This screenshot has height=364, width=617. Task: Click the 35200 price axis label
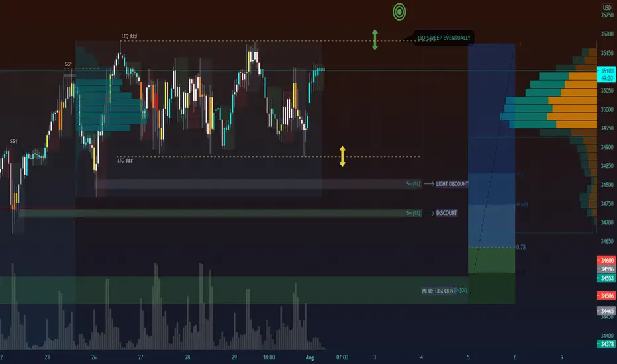click(607, 34)
